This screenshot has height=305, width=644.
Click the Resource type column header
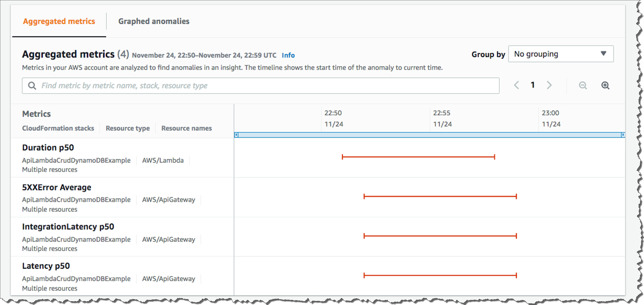[x=128, y=128]
